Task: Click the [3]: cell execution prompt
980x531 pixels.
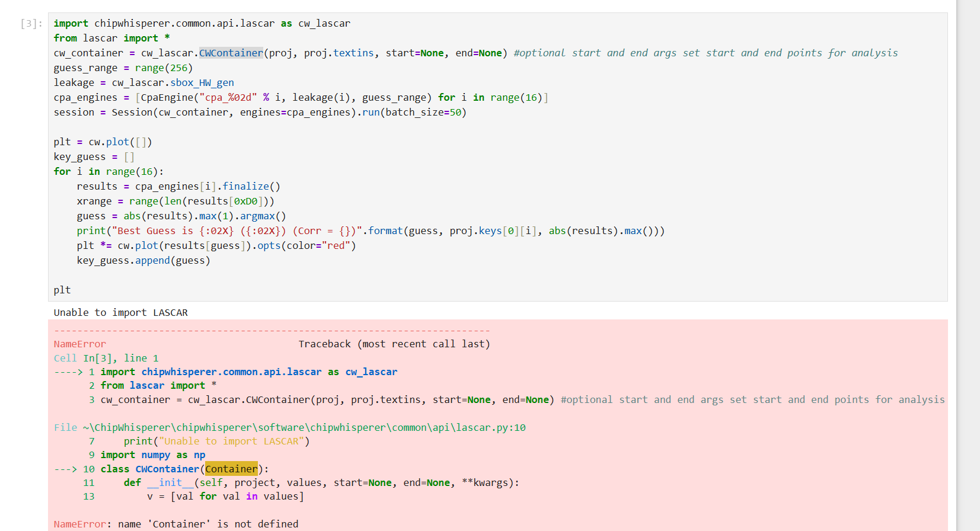Action: click(x=31, y=24)
